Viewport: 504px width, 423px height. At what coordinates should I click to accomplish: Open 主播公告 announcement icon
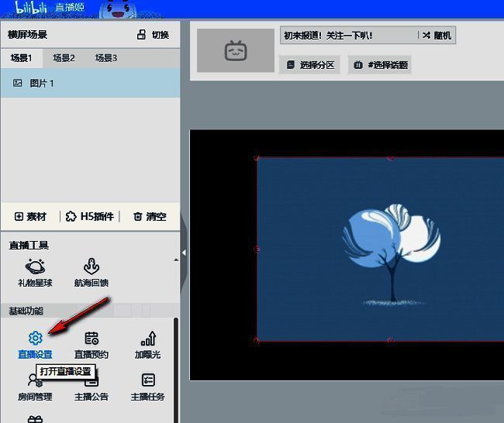pyautogui.click(x=91, y=381)
